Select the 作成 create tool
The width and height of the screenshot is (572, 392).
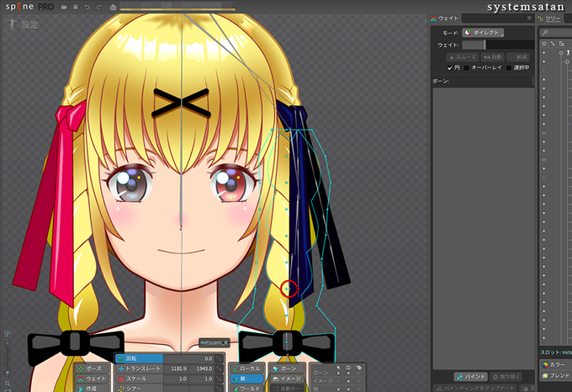[x=93, y=389]
